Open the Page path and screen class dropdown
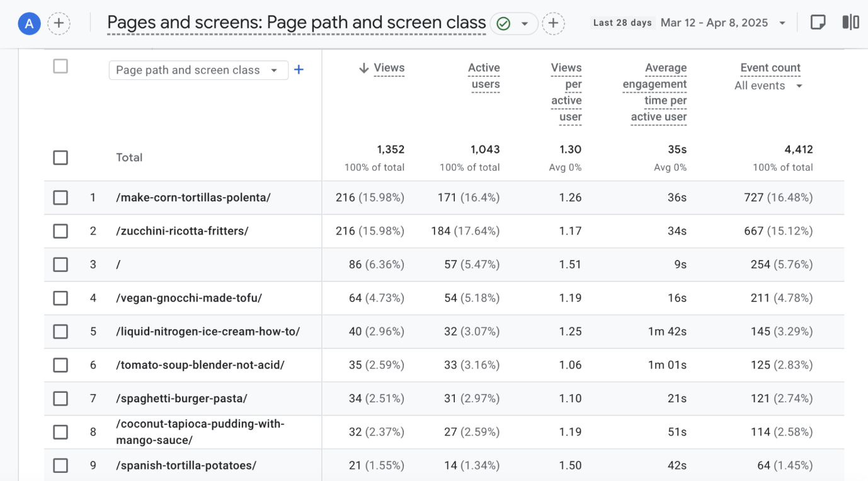The height and width of the screenshot is (481, 868). (x=198, y=70)
